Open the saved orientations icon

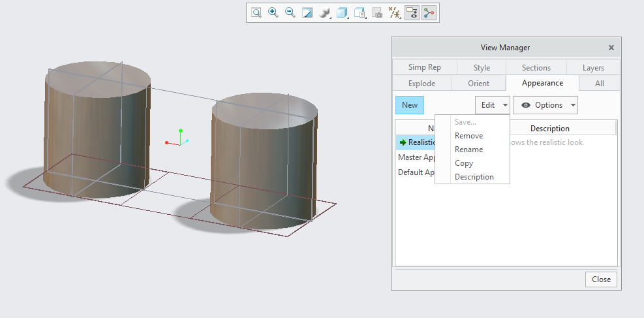pyautogui.click(x=360, y=12)
